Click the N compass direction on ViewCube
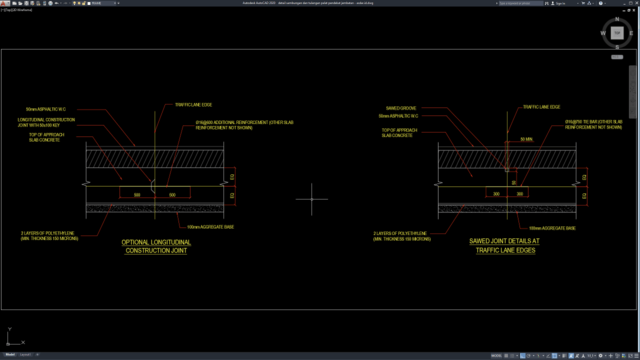The width and height of the screenshot is (640, 360). (x=617, y=19)
